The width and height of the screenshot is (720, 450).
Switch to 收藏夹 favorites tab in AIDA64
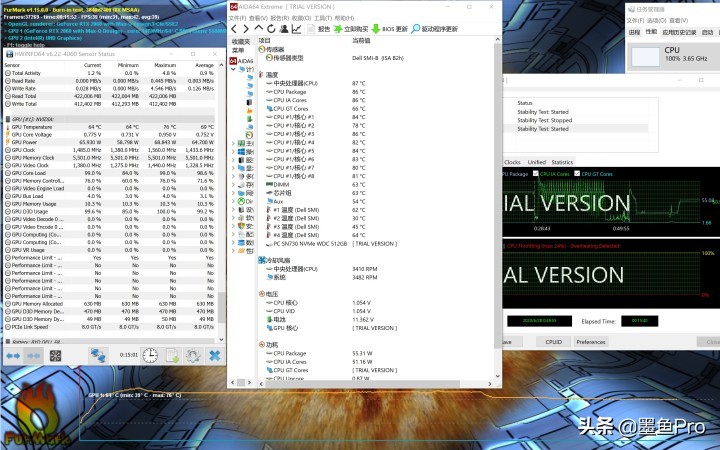click(241, 42)
